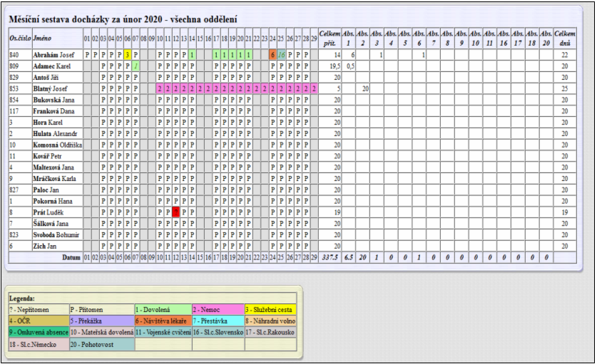This screenshot has height=364, width=597.
Task: Click legend swatch 2 - Nemoc
Action: (x=218, y=310)
